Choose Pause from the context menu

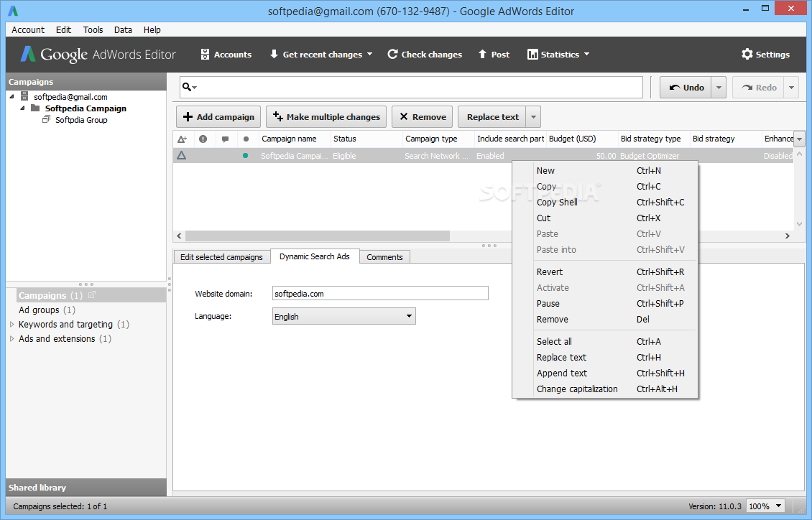click(x=605, y=304)
